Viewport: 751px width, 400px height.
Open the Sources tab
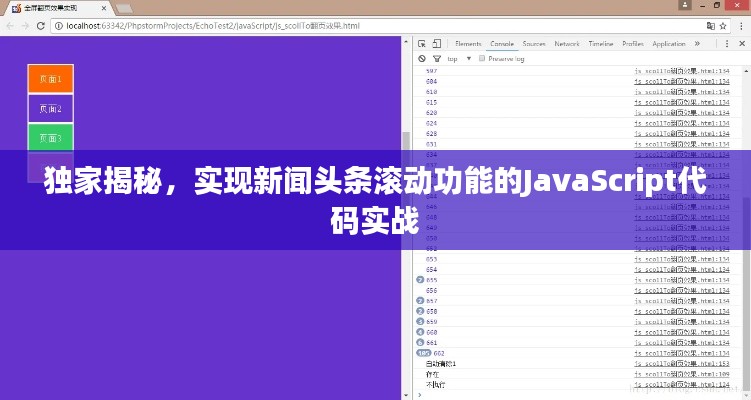[x=534, y=44]
